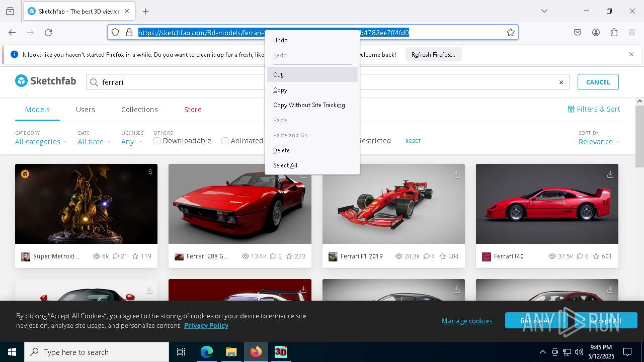This screenshot has height=362, width=644.
Task: Click the search magnifier icon
Action: [94, 82]
